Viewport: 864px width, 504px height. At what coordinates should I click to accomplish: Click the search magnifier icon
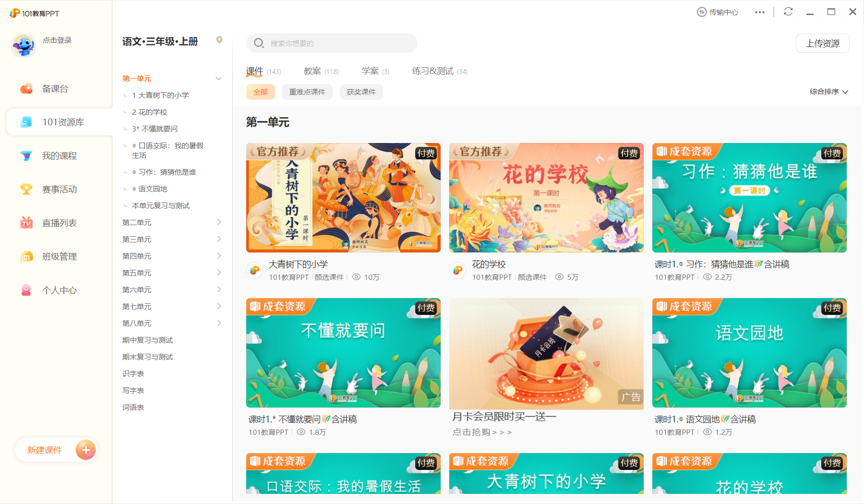pos(259,43)
